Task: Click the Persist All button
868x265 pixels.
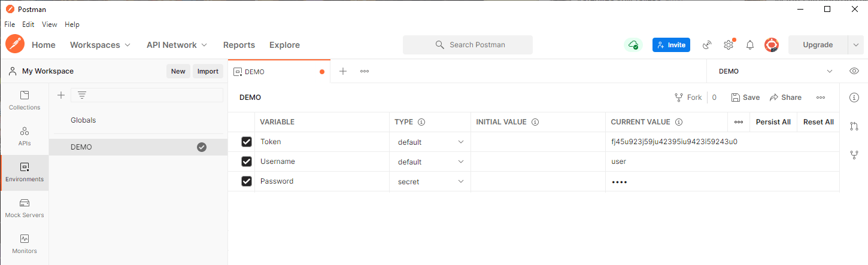Action: pyautogui.click(x=773, y=122)
